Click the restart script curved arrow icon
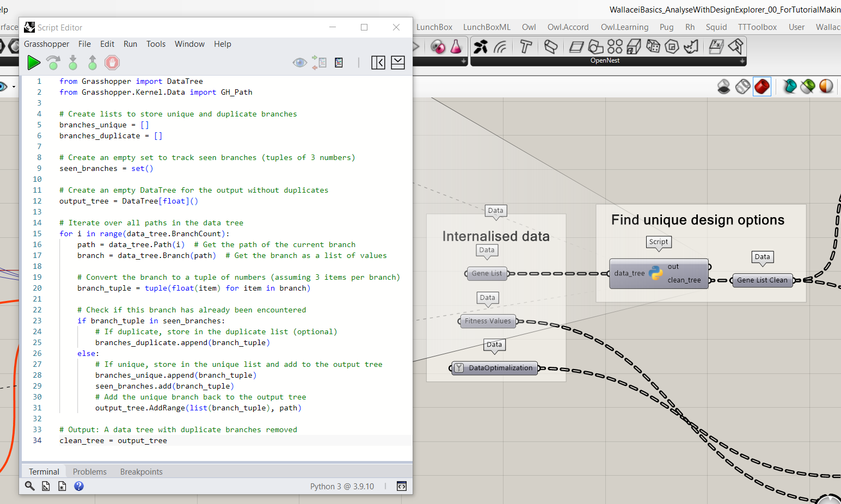 [x=53, y=63]
